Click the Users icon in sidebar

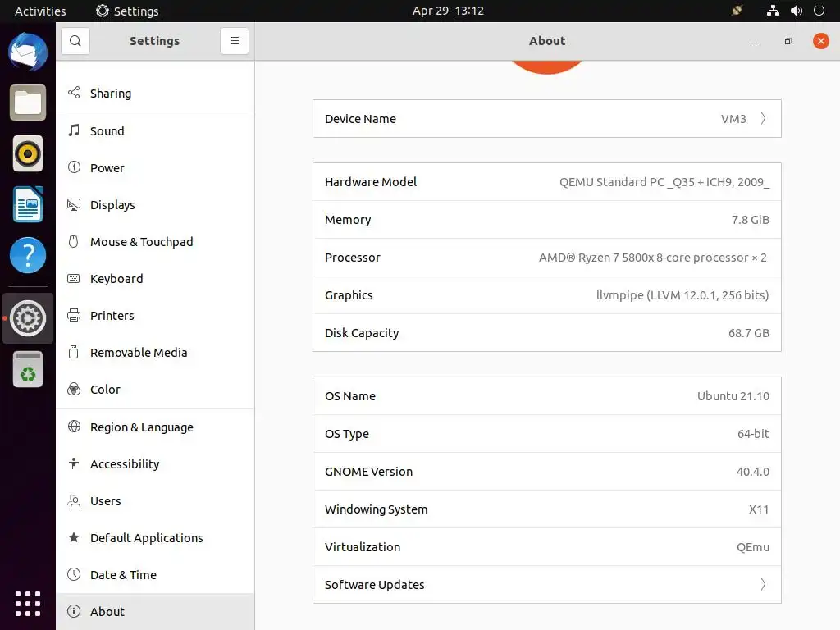pyautogui.click(x=74, y=500)
